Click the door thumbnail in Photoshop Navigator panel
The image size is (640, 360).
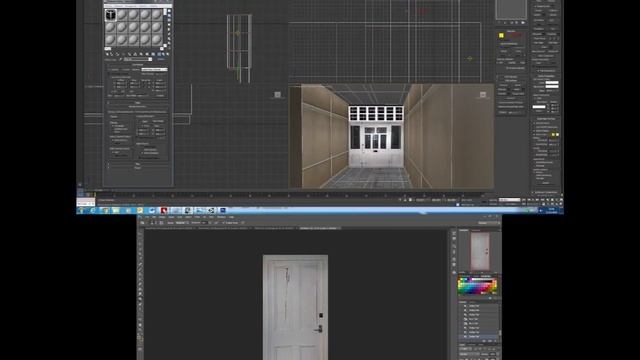click(480, 251)
